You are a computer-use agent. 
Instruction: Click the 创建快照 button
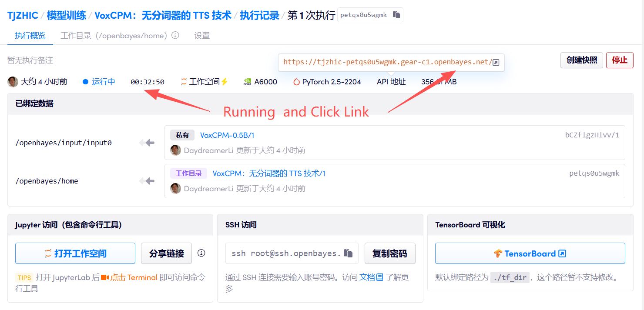tap(581, 60)
